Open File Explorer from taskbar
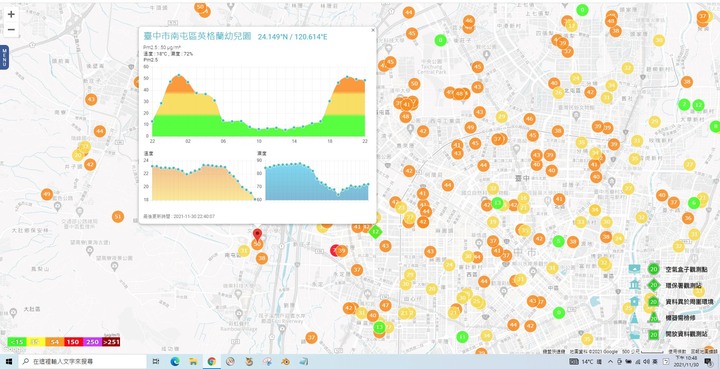 pos(193,362)
